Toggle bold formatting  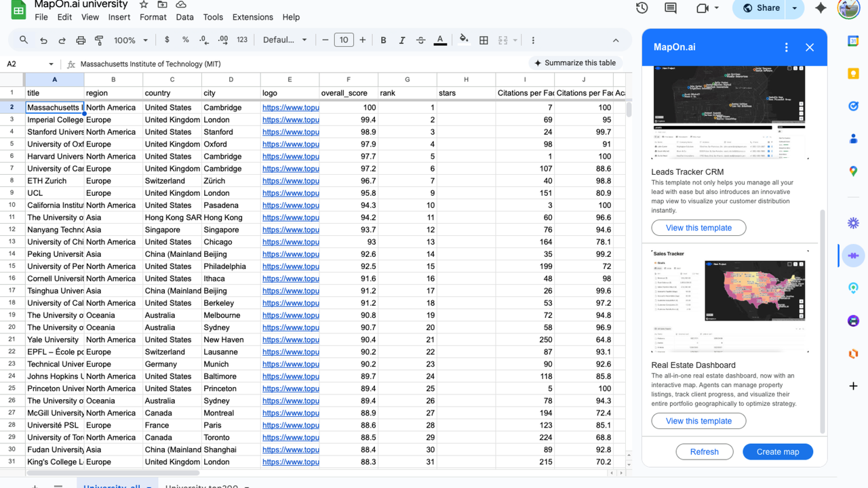pos(383,39)
